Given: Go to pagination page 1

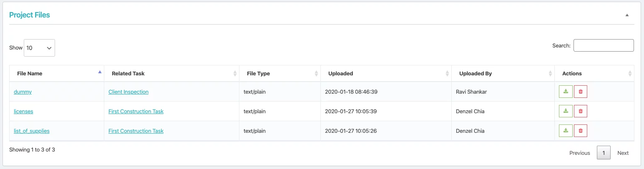Looking at the screenshot, I should [x=604, y=153].
